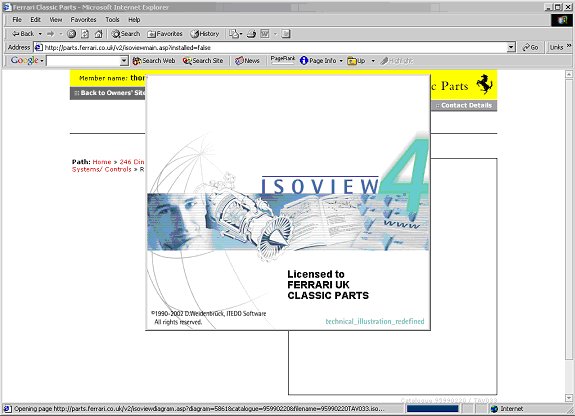This screenshot has width=575, height=416.
Task: Open the Favorites menu
Action: coord(83,20)
